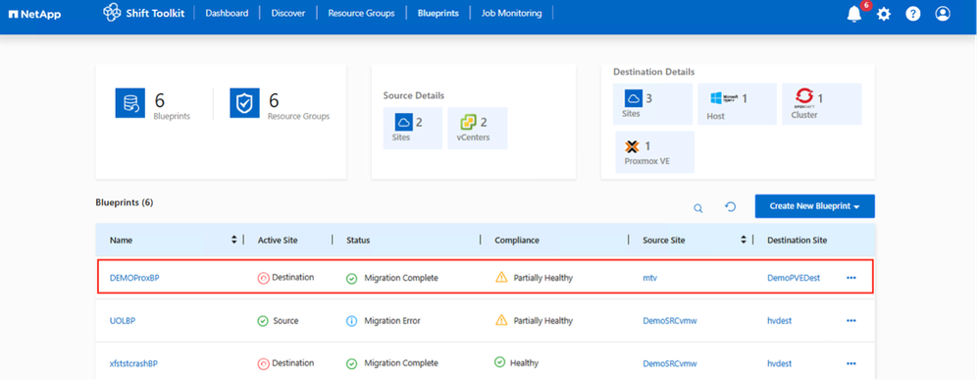Click the Destination Details Sites cloud icon
Image resolution: width=980 pixels, height=381 pixels.
tap(633, 98)
